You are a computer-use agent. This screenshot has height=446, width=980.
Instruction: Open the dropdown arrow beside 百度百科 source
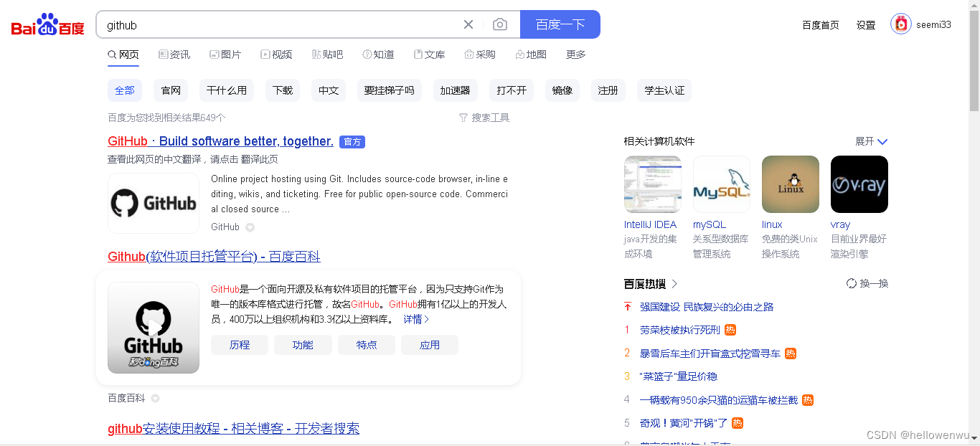156,399
